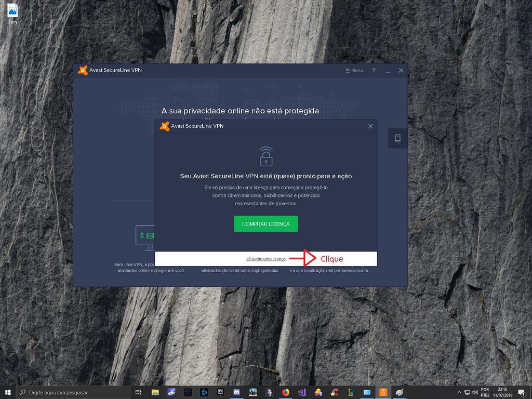The image size is (532, 399).
Task: Open Discord from the taskbar
Action: [x=236, y=392]
